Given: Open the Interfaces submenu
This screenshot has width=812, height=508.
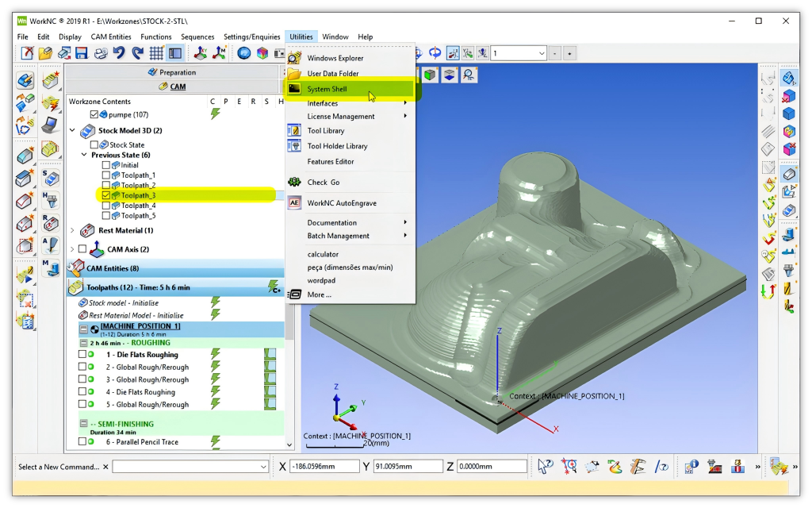Looking at the screenshot, I should 350,103.
